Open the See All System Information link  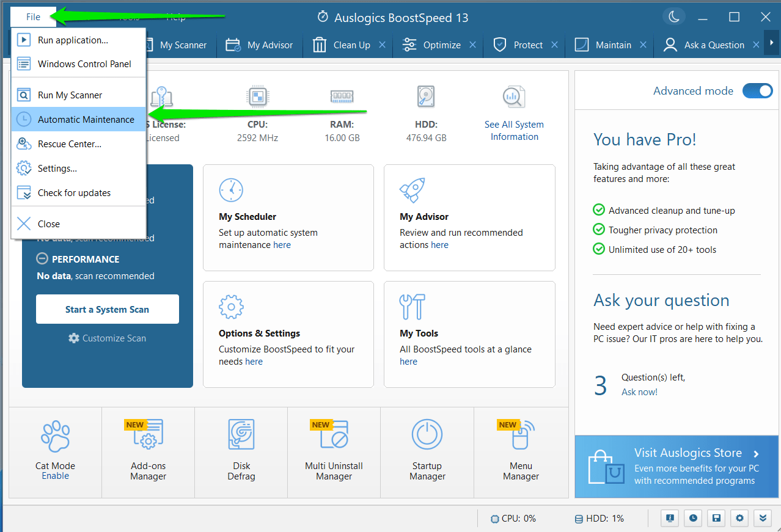tap(514, 131)
